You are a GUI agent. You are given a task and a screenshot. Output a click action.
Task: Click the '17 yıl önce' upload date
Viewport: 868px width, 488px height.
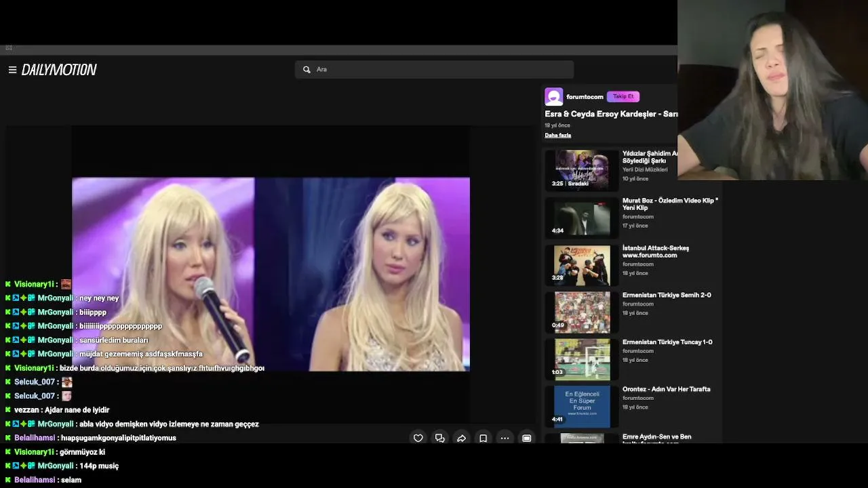coord(635,226)
